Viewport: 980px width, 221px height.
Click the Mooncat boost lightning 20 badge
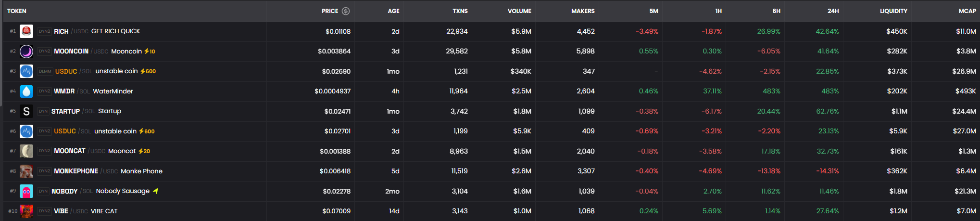144,151
